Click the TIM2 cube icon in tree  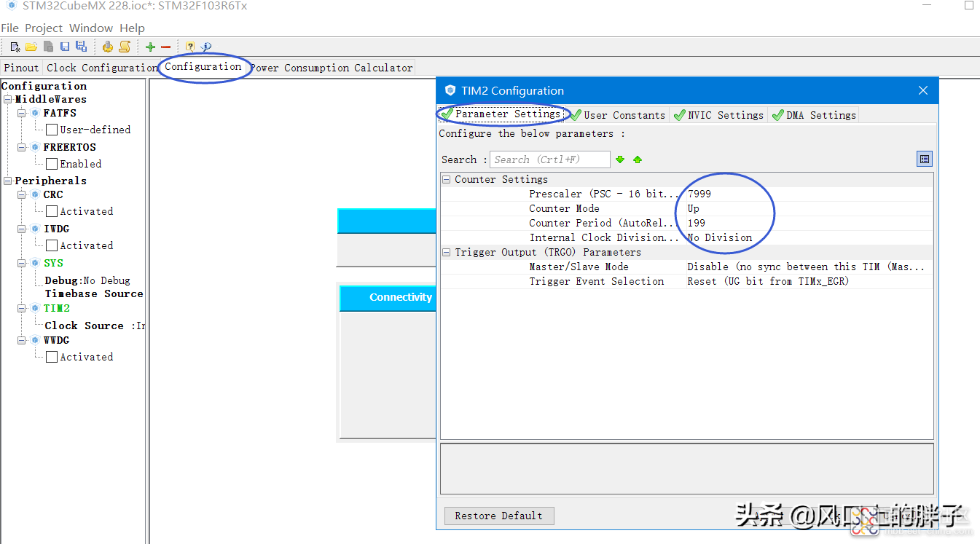[35, 308]
